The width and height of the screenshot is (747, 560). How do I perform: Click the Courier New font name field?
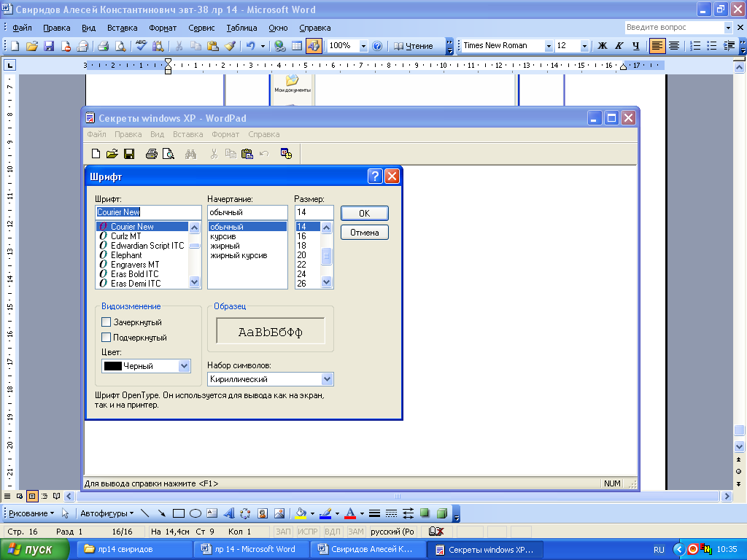[x=148, y=212]
